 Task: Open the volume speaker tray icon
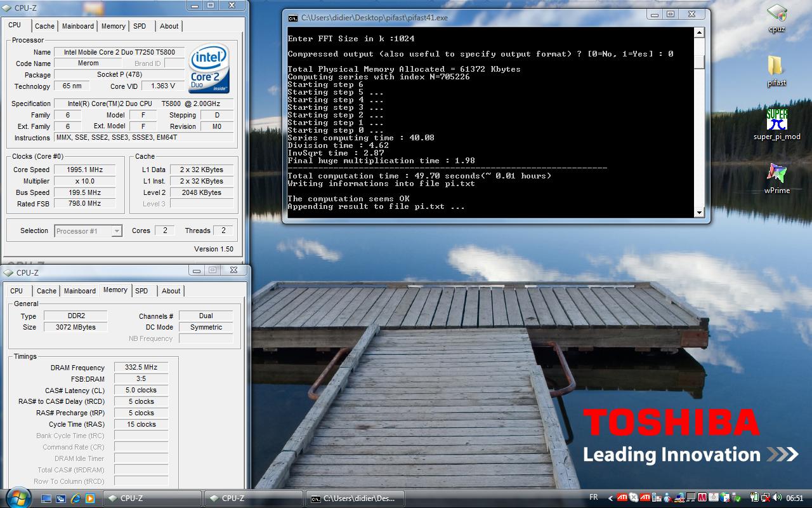point(777,497)
